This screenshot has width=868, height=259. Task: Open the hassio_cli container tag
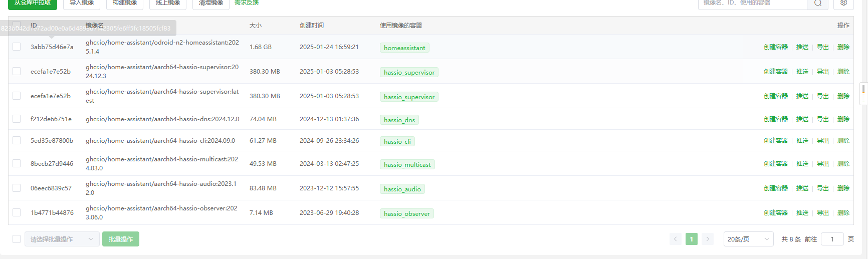[x=397, y=141]
